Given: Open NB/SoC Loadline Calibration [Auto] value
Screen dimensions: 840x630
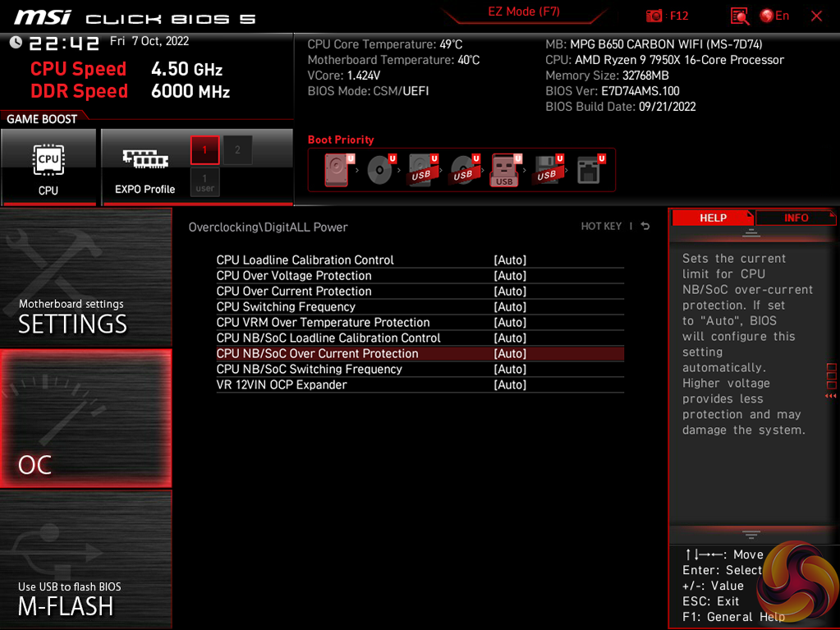Looking at the screenshot, I should (510, 338).
